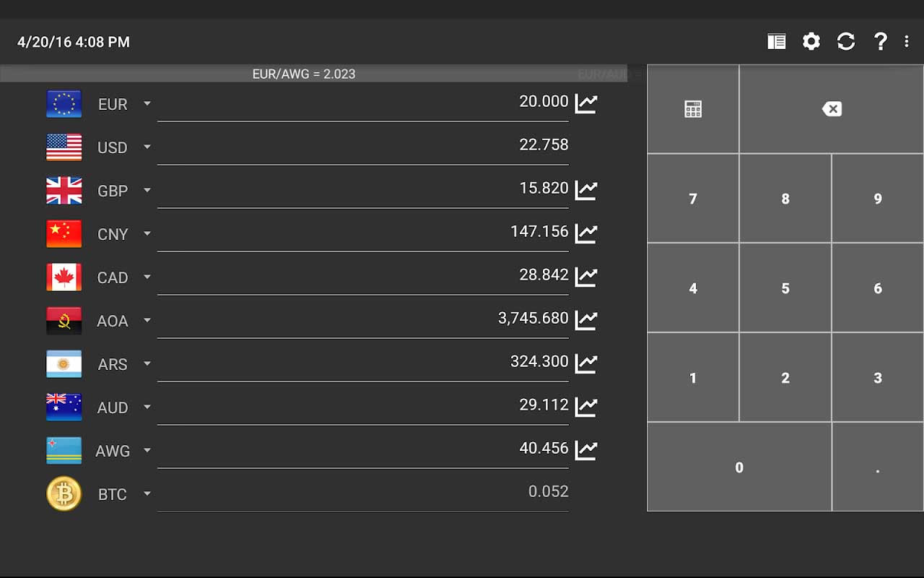
Task: Tap the number 5 key
Action: pyautogui.click(x=785, y=288)
